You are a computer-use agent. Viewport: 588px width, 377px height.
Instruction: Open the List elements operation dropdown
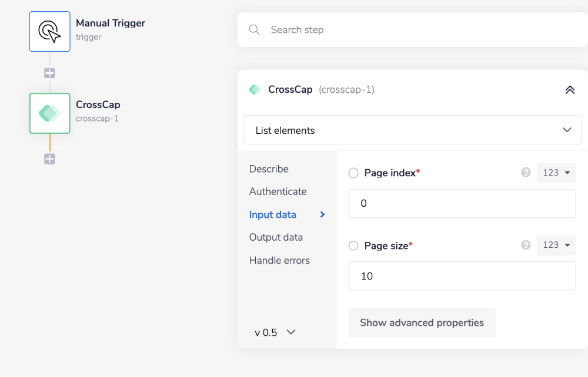point(412,130)
